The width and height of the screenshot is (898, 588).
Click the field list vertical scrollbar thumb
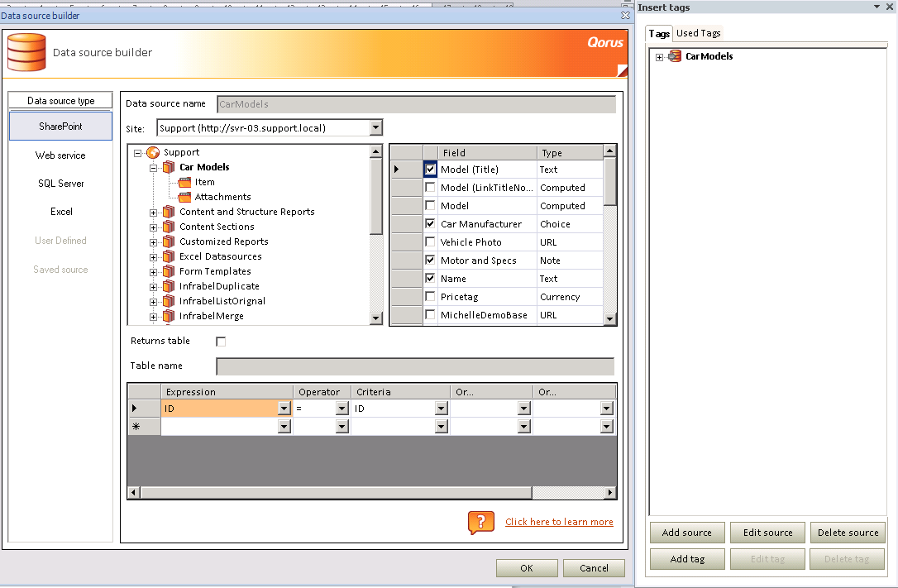[610, 181]
